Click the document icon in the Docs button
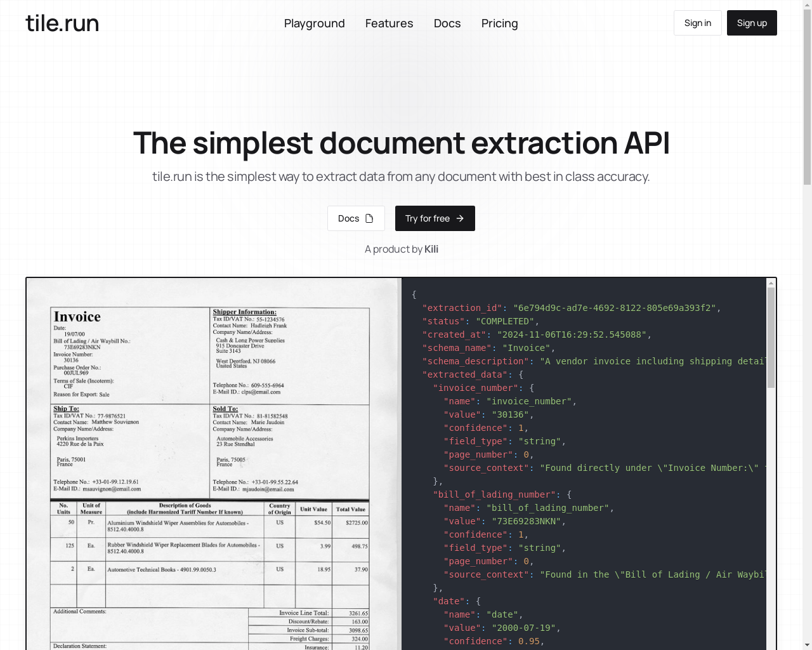 click(x=369, y=218)
